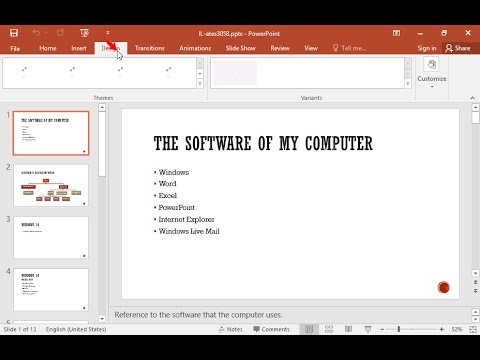This screenshot has height=360, width=480.
Task: Open the Animations tab
Action: [x=195, y=48]
